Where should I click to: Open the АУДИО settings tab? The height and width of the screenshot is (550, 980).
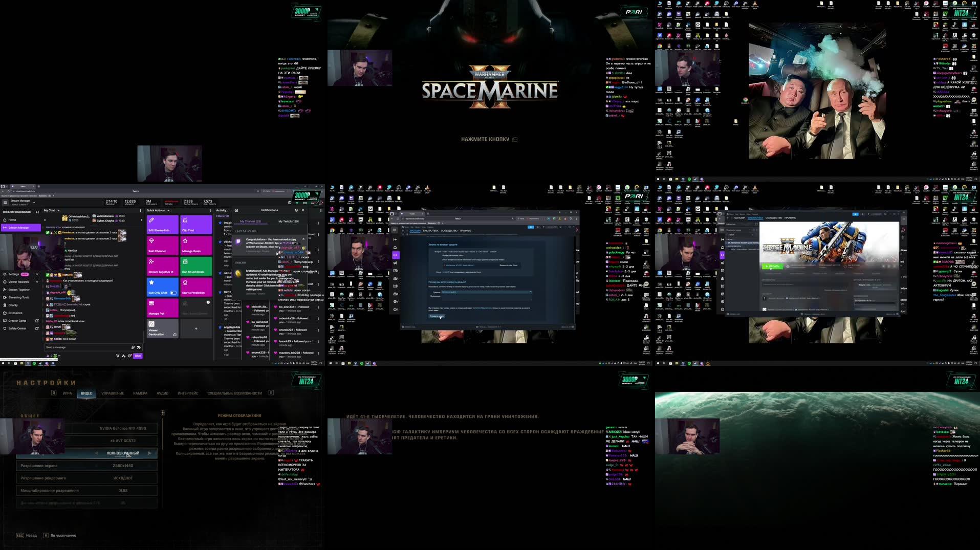(x=163, y=393)
